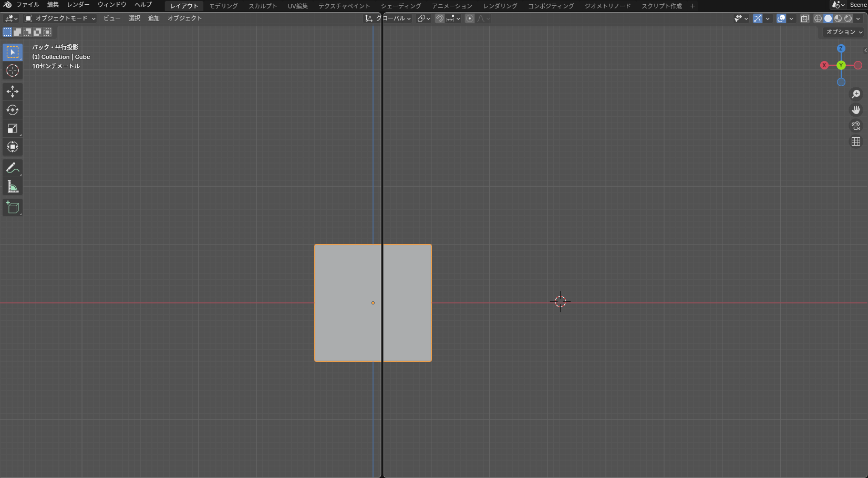The height and width of the screenshot is (478, 868).
Task: Toggle the gizmo display button
Action: pyautogui.click(x=758, y=18)
